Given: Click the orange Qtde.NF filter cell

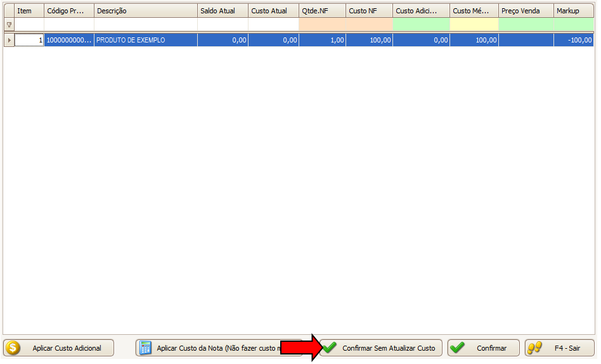Looking at the screenshot, I should tap(322, 24).
